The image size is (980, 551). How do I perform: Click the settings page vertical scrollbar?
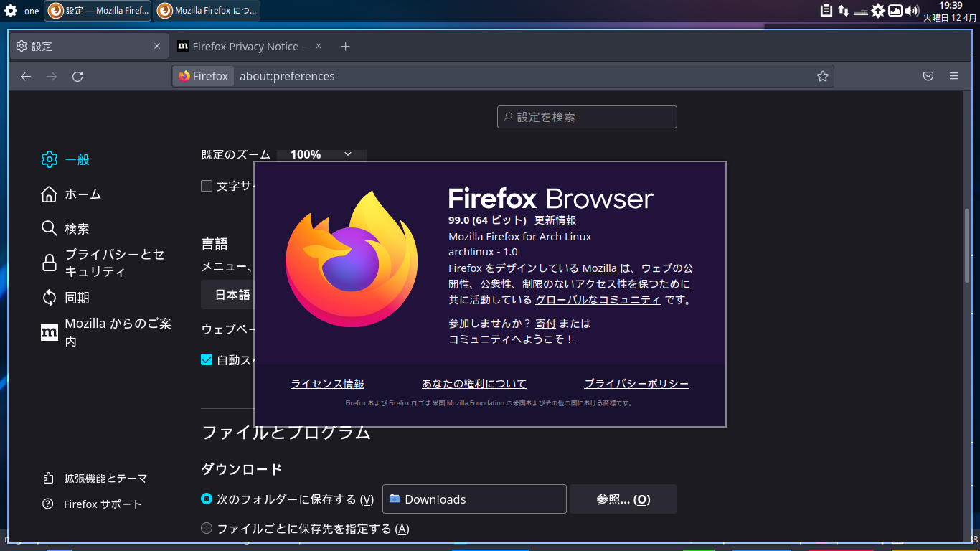(967, 245)
